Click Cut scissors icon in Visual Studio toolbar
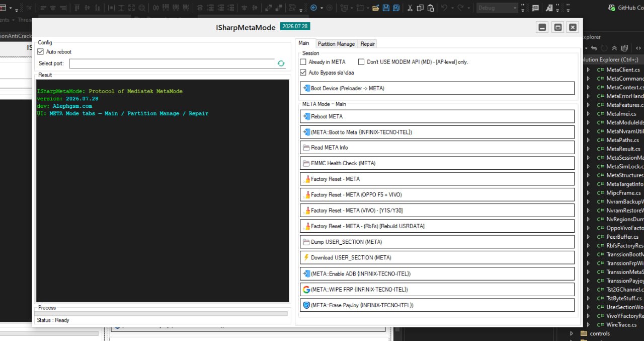 point(410,8)
